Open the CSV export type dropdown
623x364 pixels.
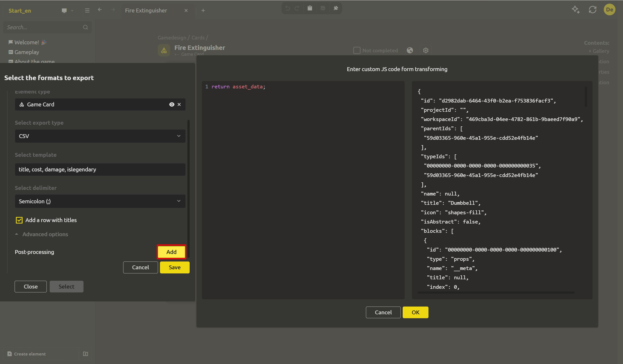(100, 136)
